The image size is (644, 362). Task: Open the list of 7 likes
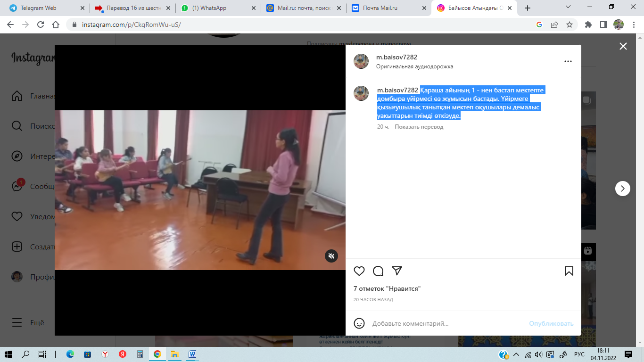coord(387,288)
